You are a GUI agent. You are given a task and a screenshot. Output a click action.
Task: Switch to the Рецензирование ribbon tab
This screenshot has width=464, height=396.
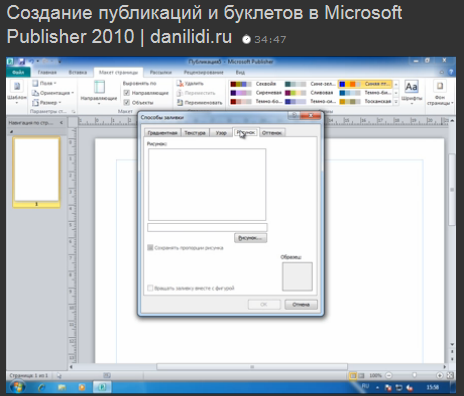(203, 72)
